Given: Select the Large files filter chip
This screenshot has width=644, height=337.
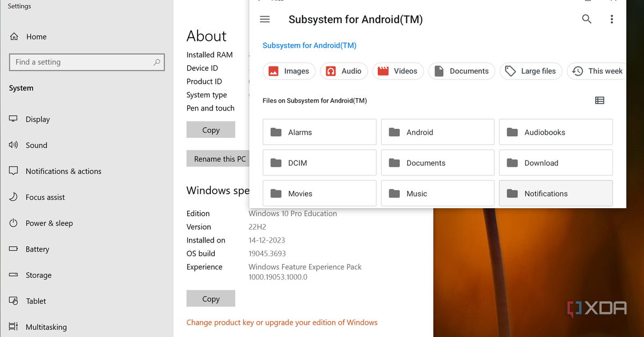Looking at the screenshot, I should (531, 71).
